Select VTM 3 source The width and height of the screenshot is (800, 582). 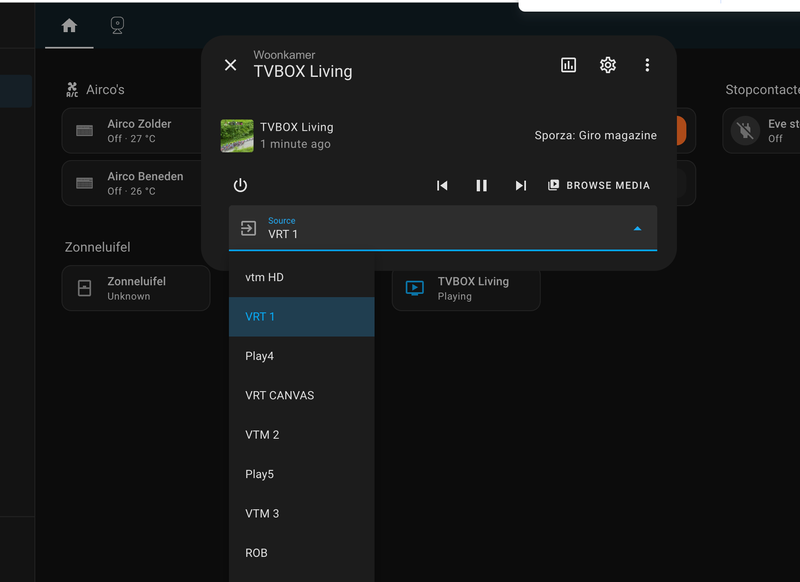[x=302, y=513]
